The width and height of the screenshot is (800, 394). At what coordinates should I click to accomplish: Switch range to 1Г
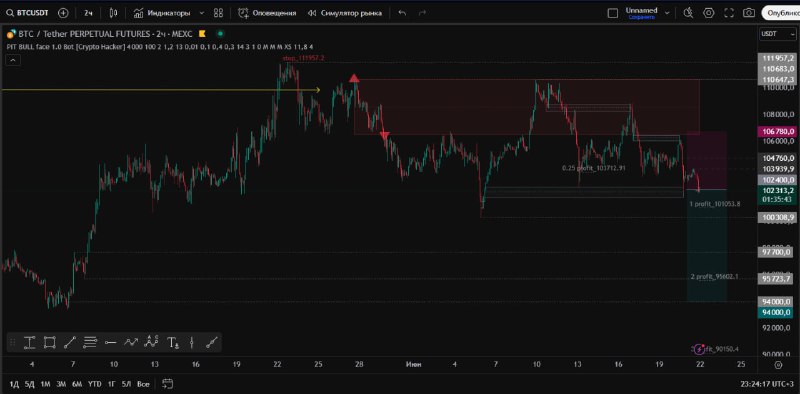(111, 384)
